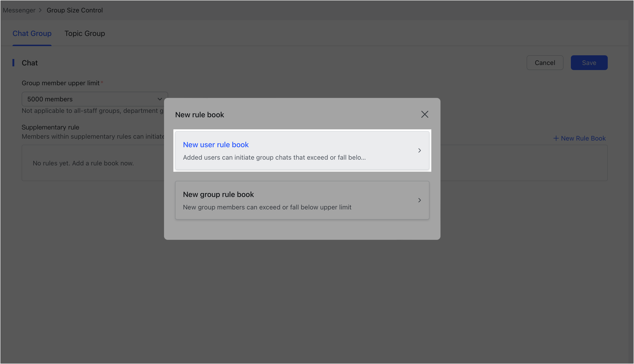
Task: Click the plus icon beside New Rule Book
Action: pos(556,138)
